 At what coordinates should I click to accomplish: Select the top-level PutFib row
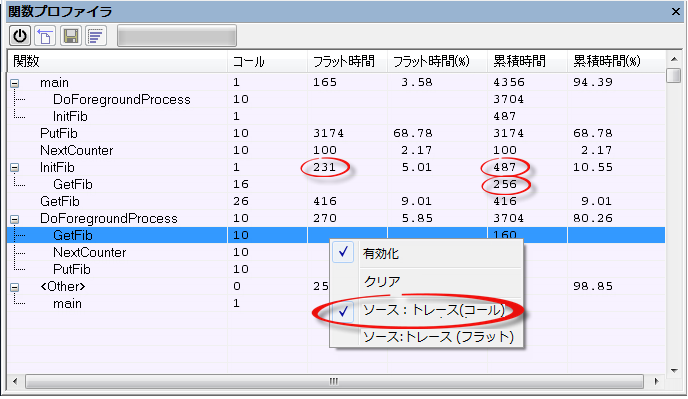pos(337,133)
